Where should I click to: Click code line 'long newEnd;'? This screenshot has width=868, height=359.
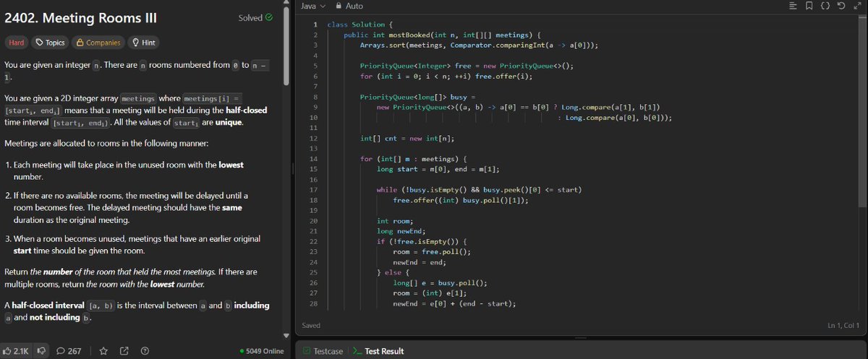pos(400,231)
